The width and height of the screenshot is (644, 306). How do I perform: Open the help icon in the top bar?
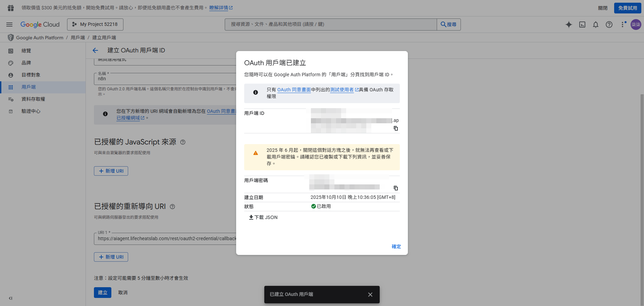coord(609,25)
